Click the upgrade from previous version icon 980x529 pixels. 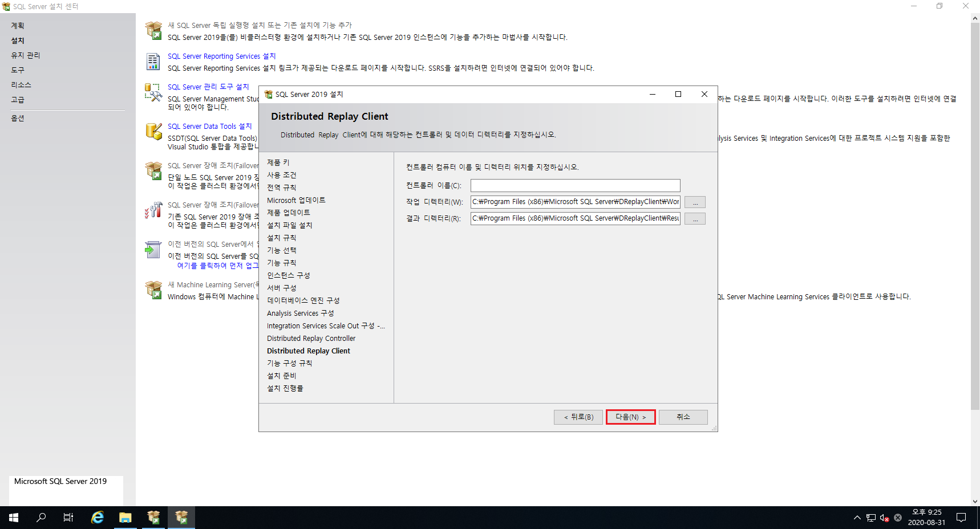click(153, 249)
